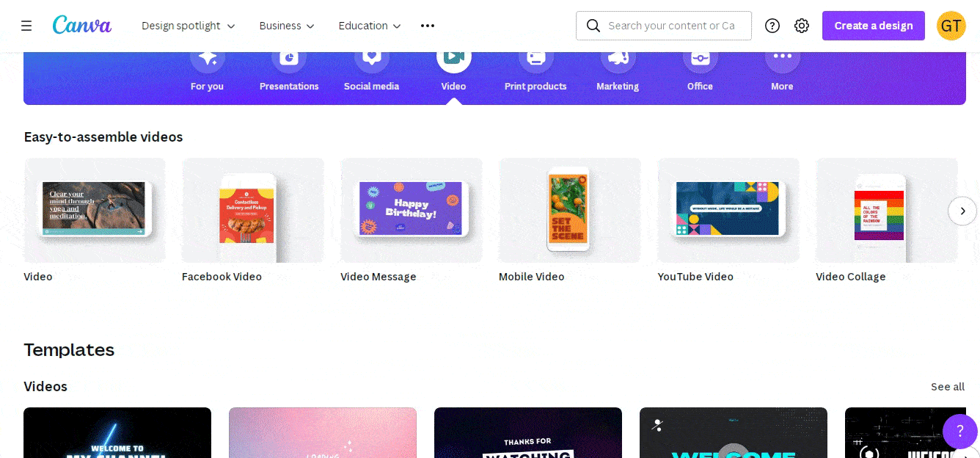The image size is (980, 458).
Task: Open the YouTube Video label link
Action: (695, 277)
